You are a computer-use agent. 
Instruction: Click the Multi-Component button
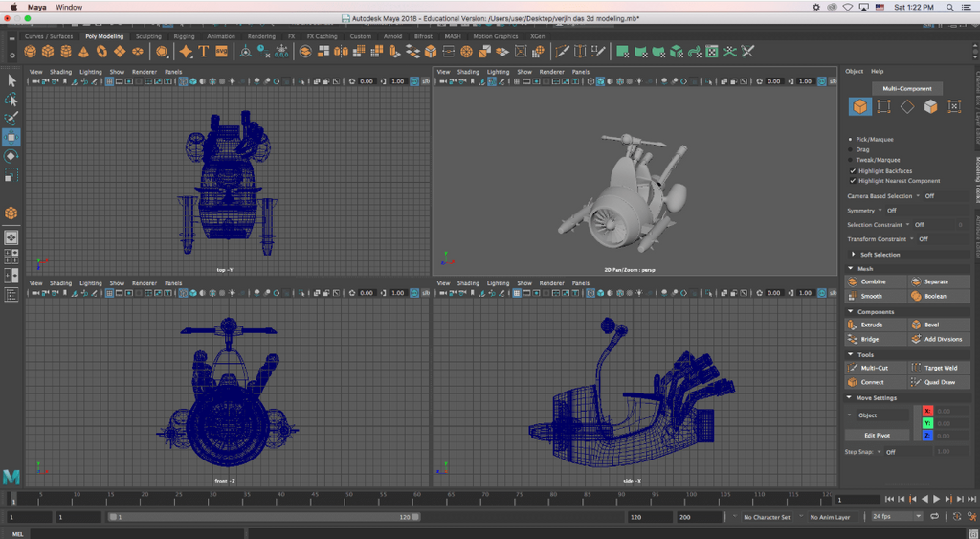(x=906, y=88)
